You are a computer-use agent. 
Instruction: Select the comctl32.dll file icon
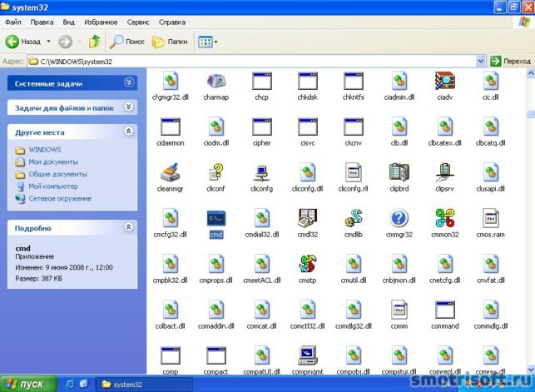tap(307, 310)
